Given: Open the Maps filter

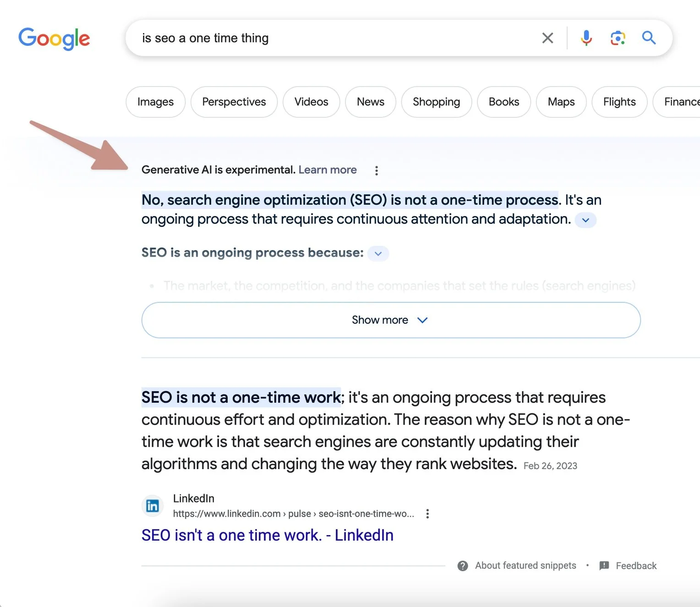Looking at the screenshot, I should pos(561,102).
